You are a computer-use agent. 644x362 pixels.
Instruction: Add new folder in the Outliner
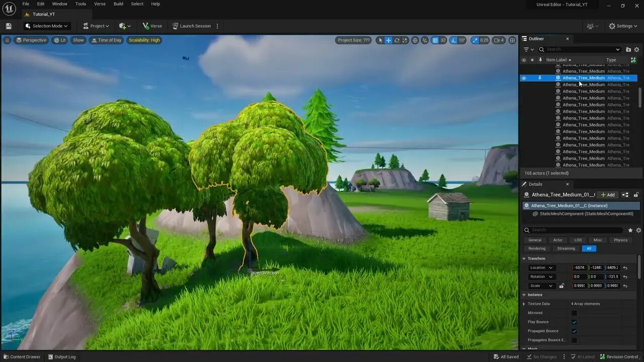[628, 49]
